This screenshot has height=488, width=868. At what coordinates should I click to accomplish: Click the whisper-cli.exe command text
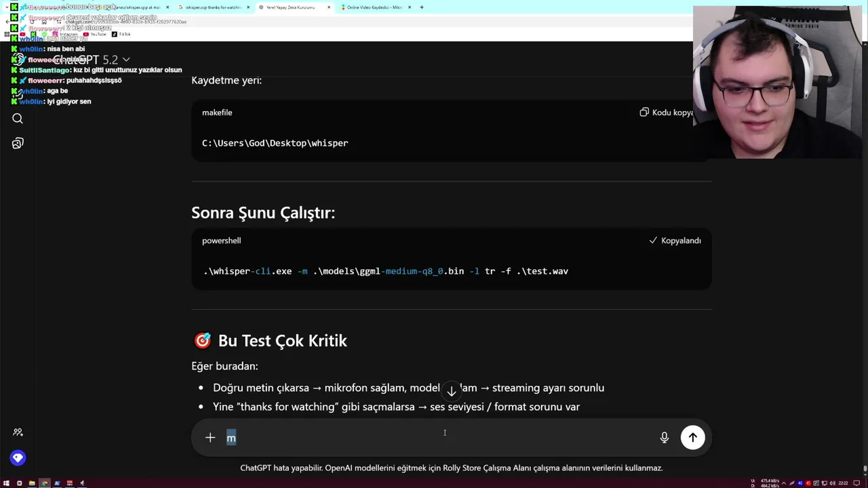pyautogui.click(x=386, y=271)
